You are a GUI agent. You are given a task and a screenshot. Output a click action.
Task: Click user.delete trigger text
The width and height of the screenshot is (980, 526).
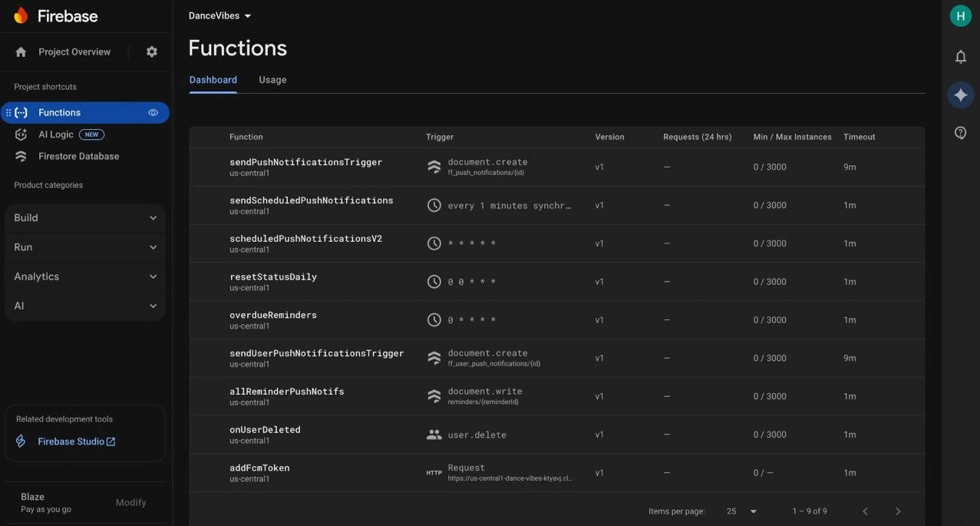[477, 435]
